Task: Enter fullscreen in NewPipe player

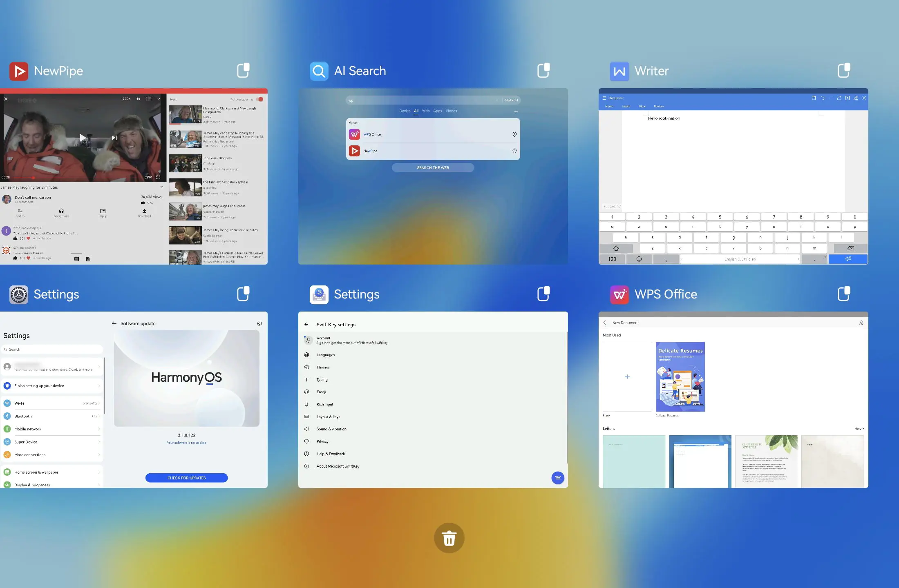Action: click(158, 177)
